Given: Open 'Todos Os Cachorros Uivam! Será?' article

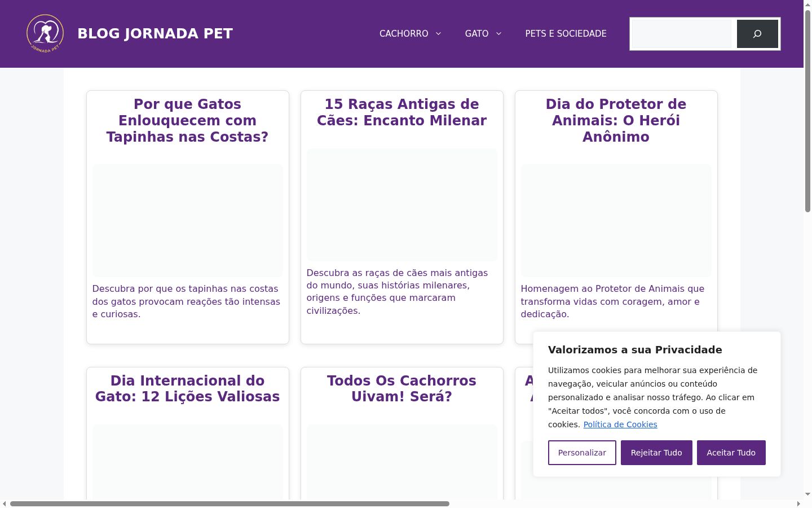Looking at the screenshot, I should (401, 388).
